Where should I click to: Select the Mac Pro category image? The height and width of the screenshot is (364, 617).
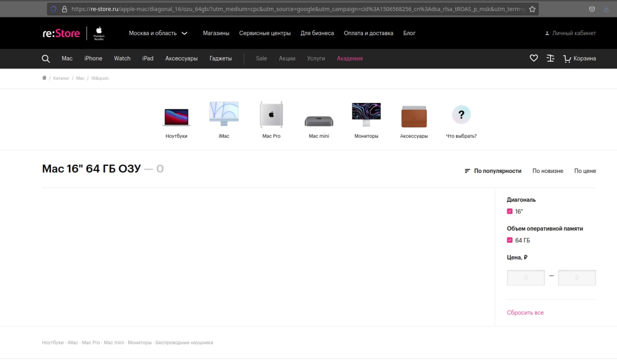(x=271, y=114)
